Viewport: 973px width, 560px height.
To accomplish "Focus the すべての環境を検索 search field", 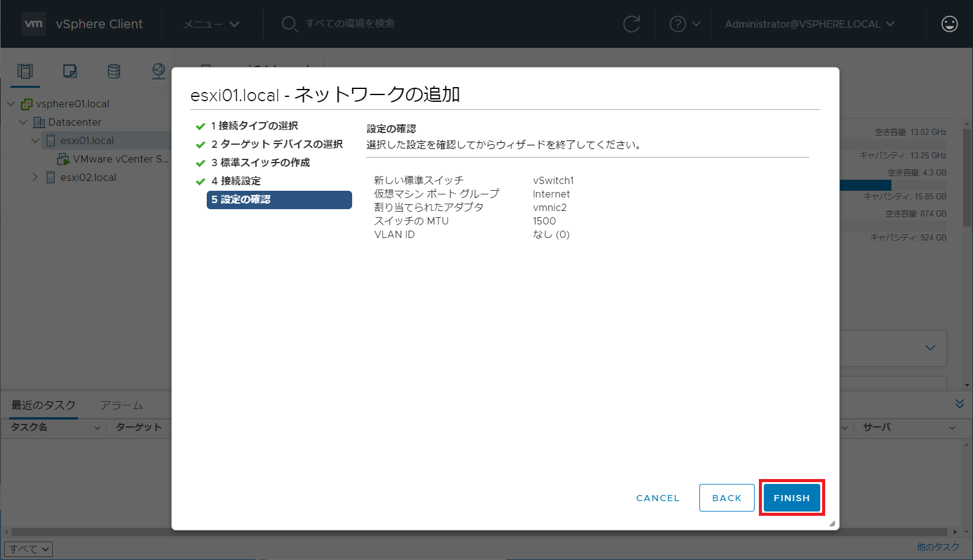I will click(x=350, y=23).
